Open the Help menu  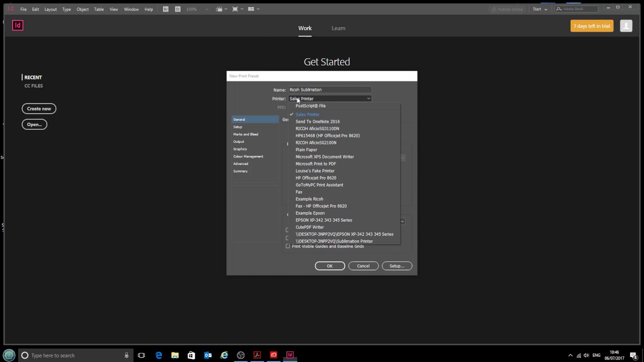(x=148, y=9)
